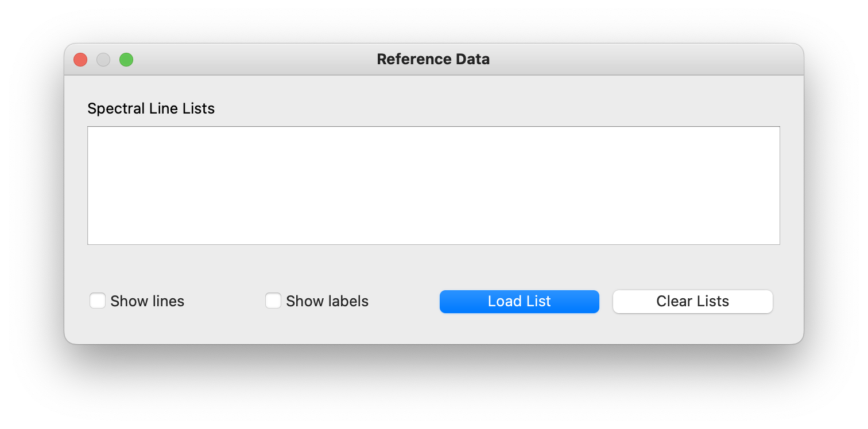Click the word "lines" beside the first checkbox

[x=168, y=301]
